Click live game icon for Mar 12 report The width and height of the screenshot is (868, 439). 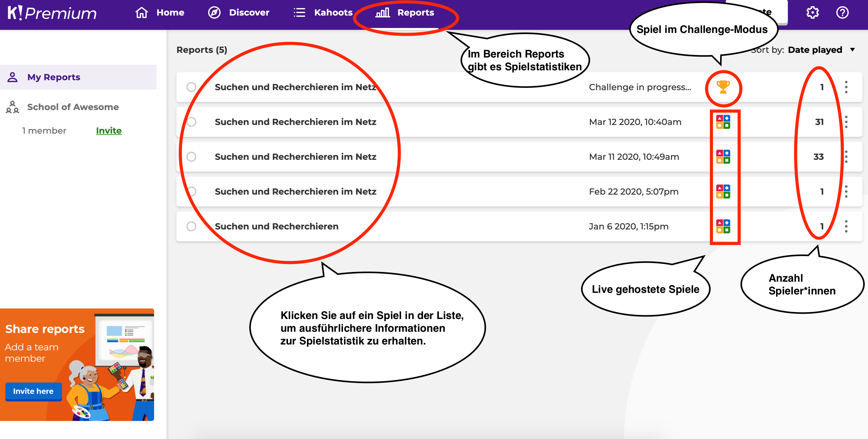click(723, 122)
